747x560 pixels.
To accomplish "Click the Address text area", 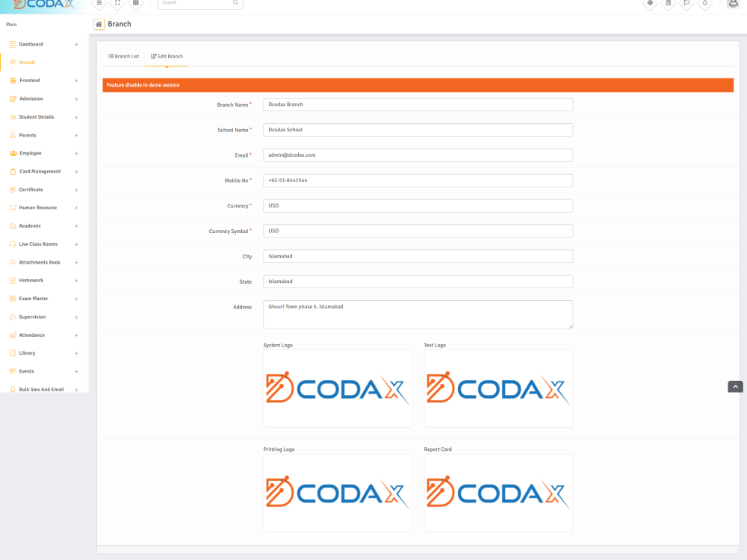I will (x=418, y=314).
